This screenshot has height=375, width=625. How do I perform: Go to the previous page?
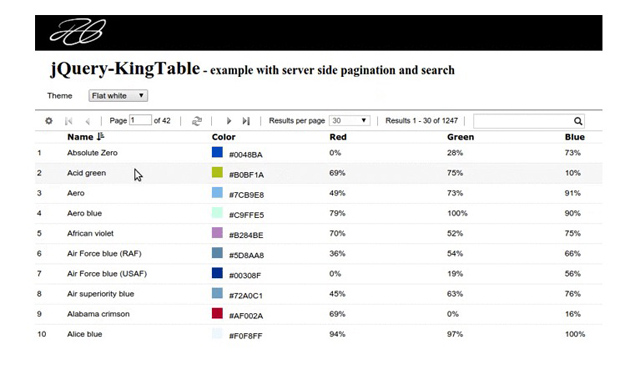[88, 121]
